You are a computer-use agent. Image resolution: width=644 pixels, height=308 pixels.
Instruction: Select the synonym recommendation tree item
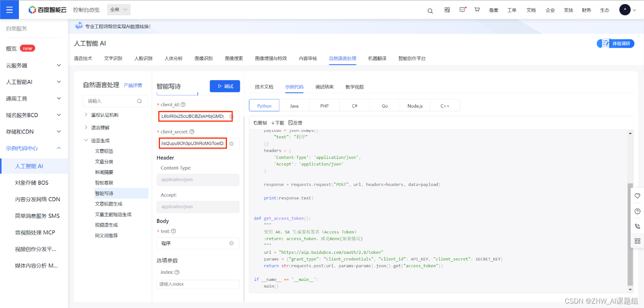[106, 236]
